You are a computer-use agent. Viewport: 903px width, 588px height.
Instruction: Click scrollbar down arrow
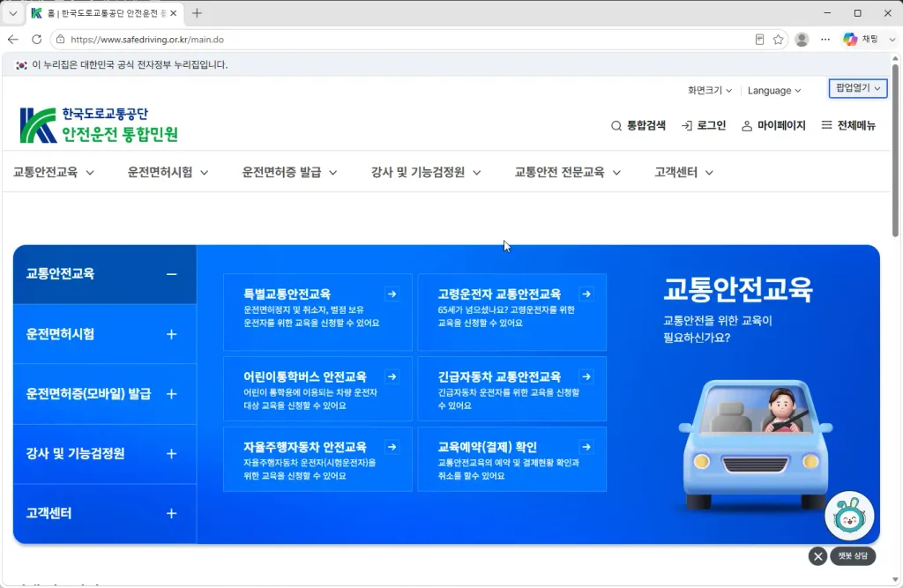click(895, 579)
